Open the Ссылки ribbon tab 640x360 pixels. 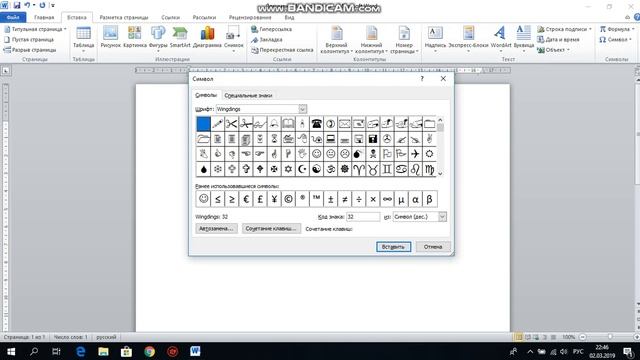(170, 18)
